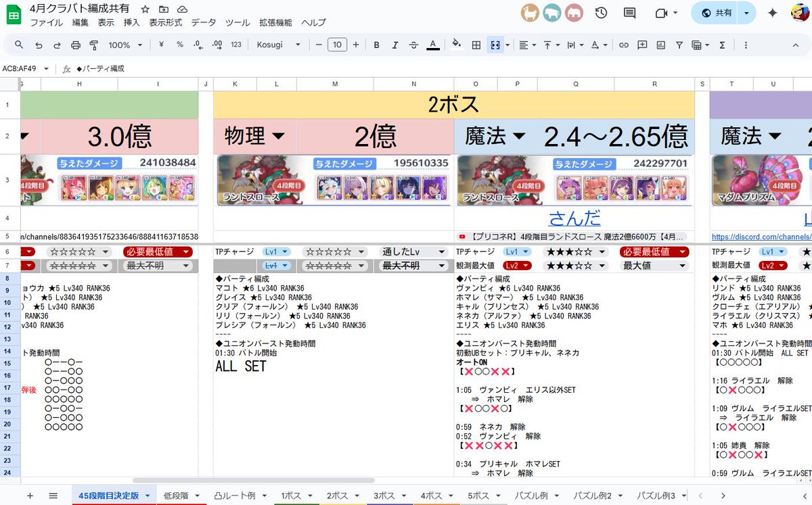Viewport: 812px width, 505px height.
Task: Open the all sheets list button
Action: pos(53,496)
